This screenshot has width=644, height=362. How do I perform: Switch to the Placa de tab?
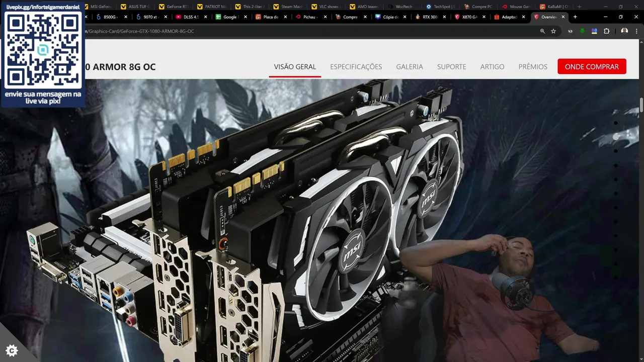[x=269, y=17]
